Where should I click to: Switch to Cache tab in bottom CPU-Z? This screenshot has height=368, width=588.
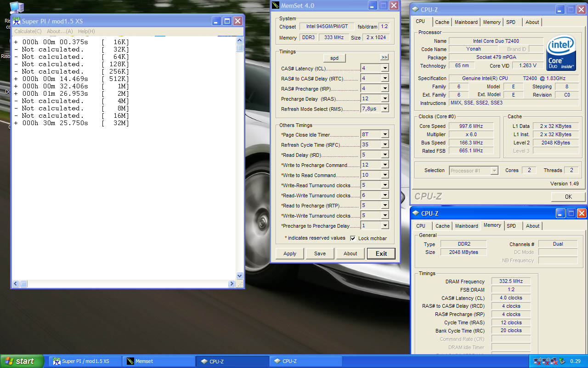point(443,226)
